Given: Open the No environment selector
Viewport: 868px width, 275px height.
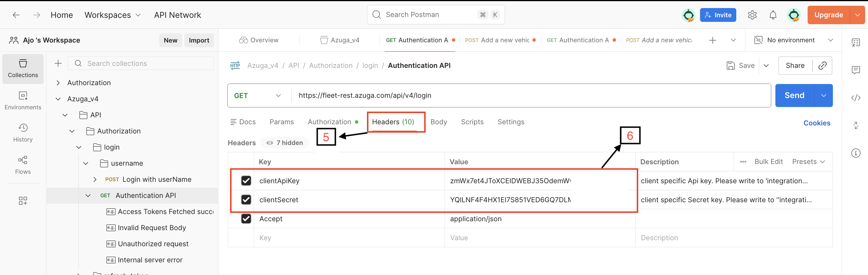Looking at the screenshot, I should click(794, 40).
